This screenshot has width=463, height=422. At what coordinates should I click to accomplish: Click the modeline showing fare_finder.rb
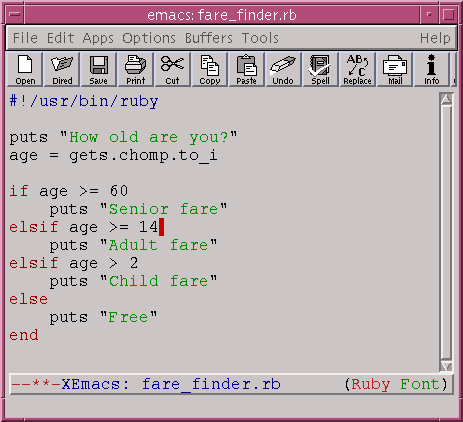click(x=231, y=384)
